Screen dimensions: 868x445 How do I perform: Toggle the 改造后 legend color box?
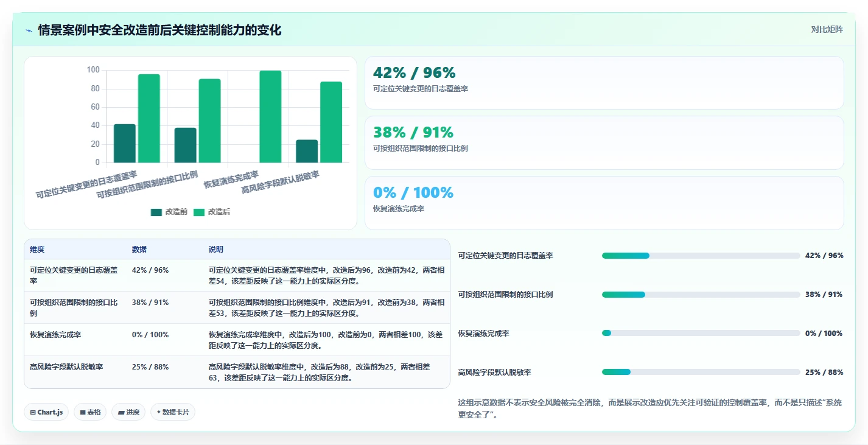[x=199, y=212]
